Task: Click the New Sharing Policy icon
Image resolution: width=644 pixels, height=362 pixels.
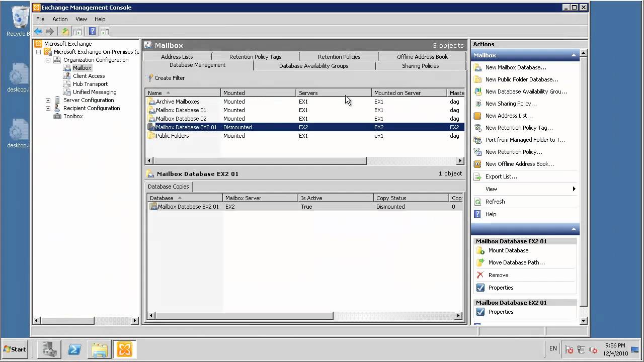Action: (x=478, y=104)
